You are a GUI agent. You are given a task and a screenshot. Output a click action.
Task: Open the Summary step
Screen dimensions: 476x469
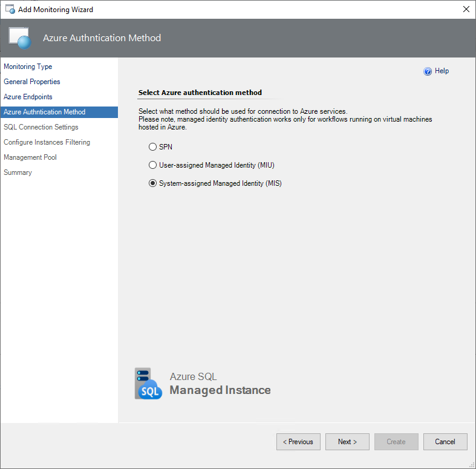[x=18, y=172]
